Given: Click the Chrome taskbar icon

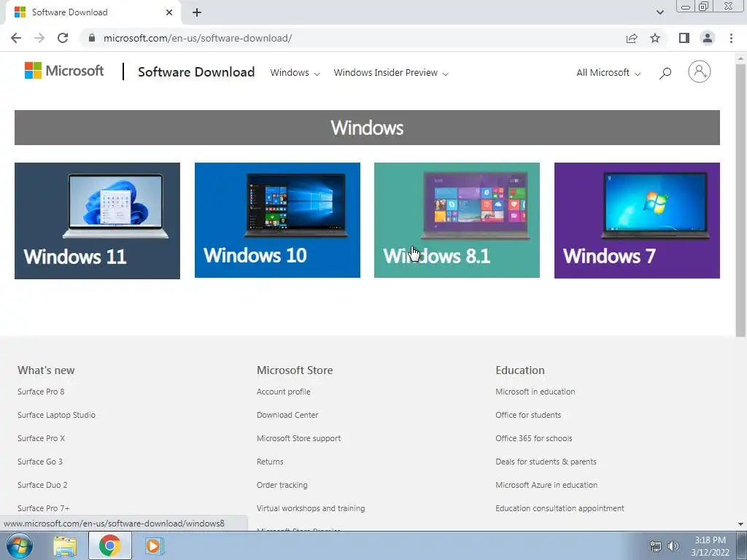Looking at the screenshot, I should pos(110,545).
